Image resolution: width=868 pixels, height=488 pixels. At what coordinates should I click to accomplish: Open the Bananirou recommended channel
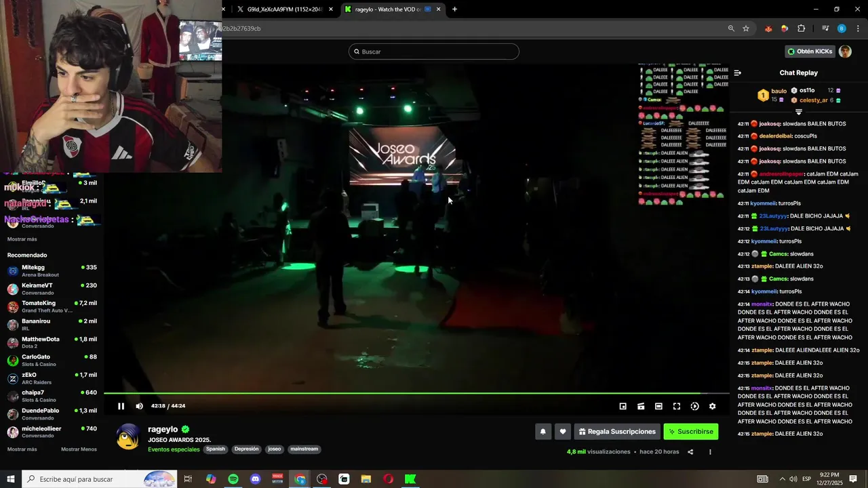coord(52,325)
